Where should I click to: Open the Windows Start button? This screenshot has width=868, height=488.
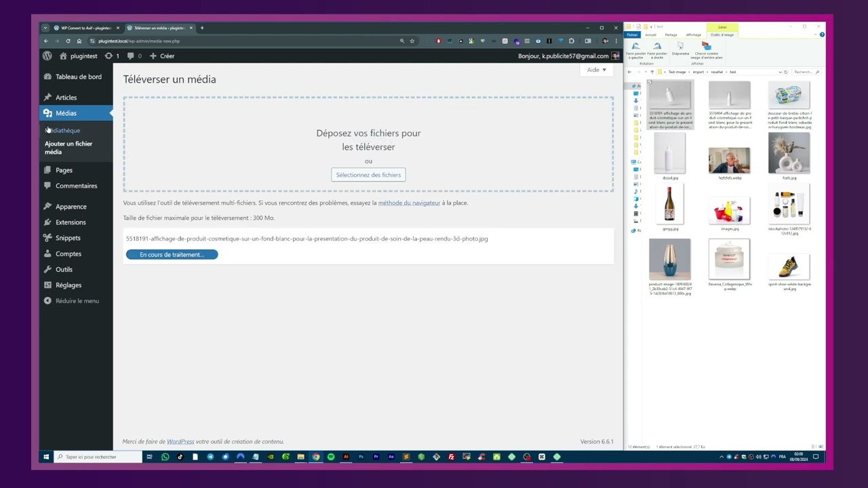[46, 457]
